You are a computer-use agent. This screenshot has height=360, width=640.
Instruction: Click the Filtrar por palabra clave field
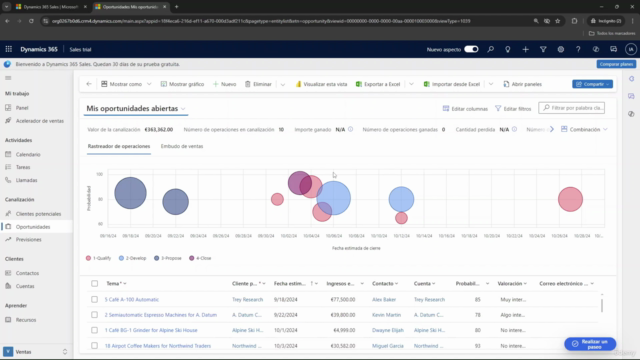click(571, 108)
